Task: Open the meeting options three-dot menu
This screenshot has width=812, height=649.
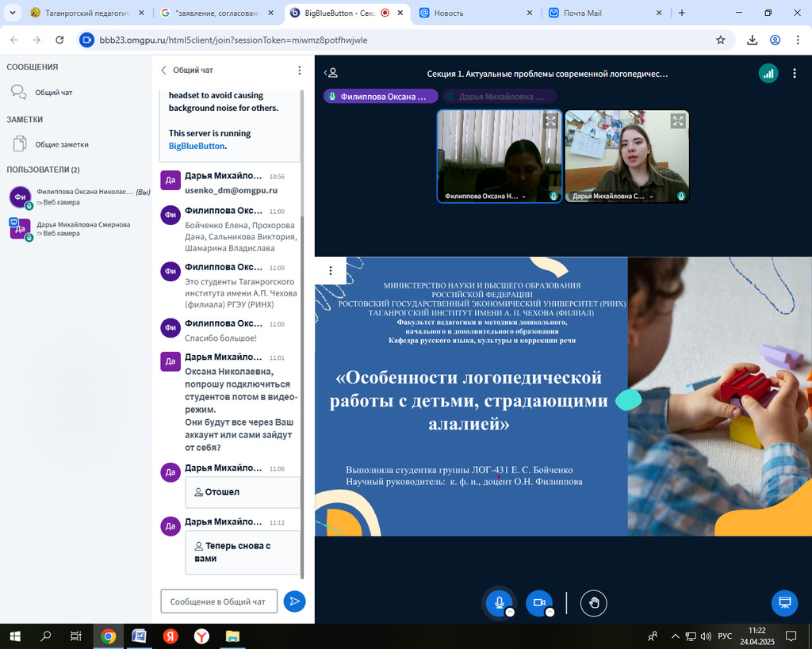Action: point(795,74)
